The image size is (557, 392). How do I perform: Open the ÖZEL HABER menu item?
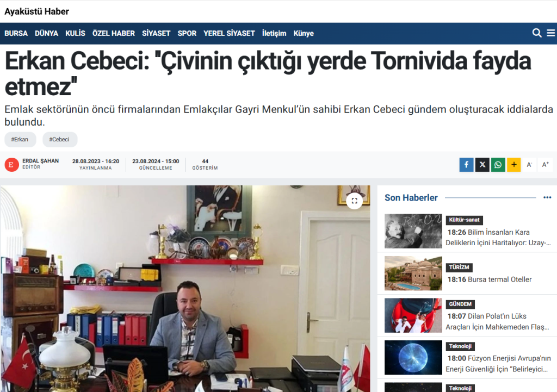114,33
